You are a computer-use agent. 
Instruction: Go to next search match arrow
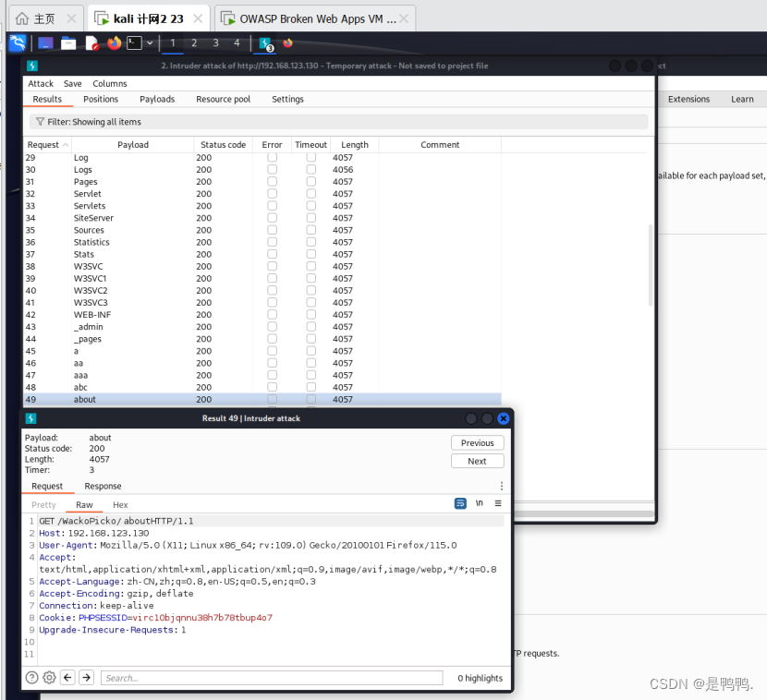click(x=87, y=678)
